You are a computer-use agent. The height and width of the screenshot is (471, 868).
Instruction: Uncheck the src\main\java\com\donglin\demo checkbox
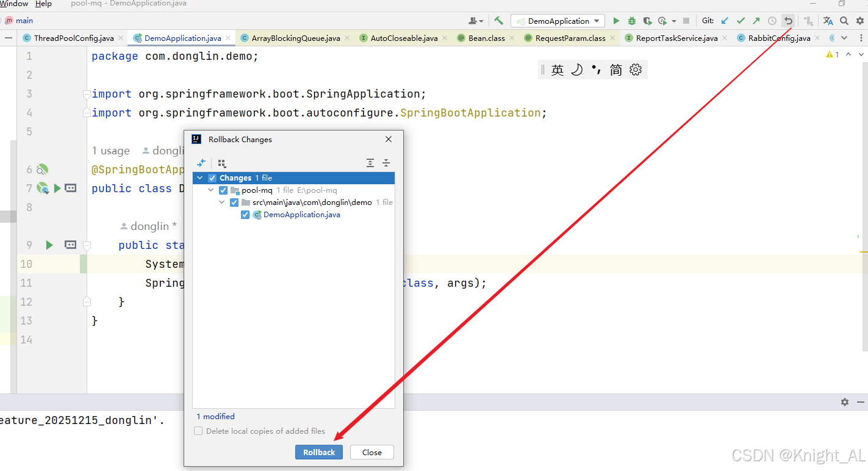(x=234, y=203)
